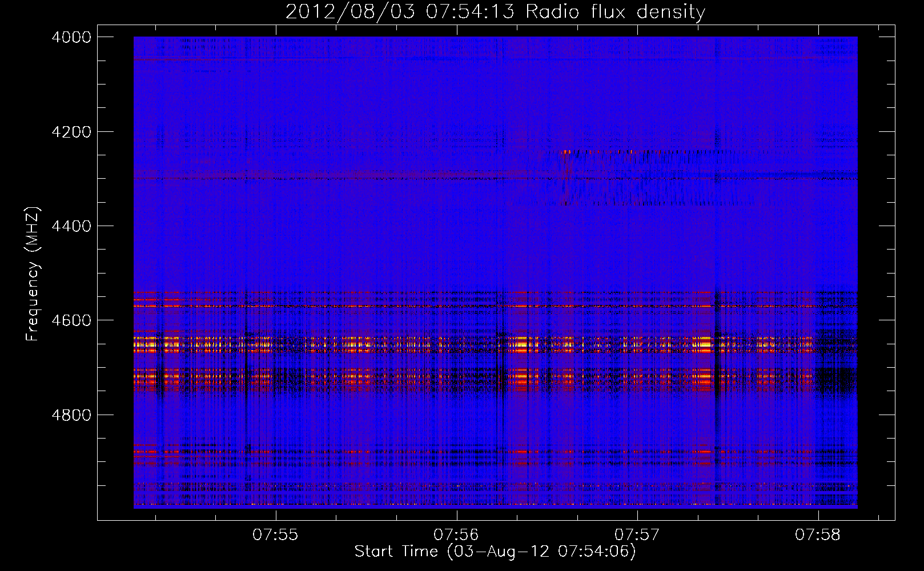The height and width of the screenshot is (571, 924).
Task: Click the 'Frequency (MHZ)' axis title
Action: 33,274
